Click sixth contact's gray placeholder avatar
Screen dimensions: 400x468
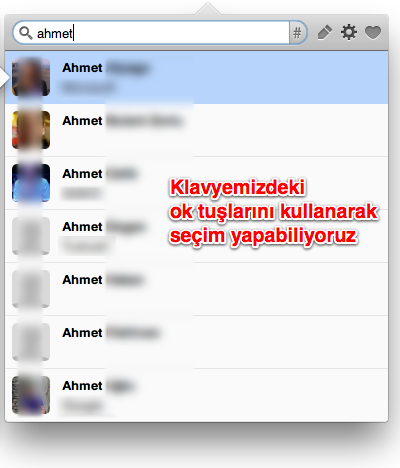31,342
